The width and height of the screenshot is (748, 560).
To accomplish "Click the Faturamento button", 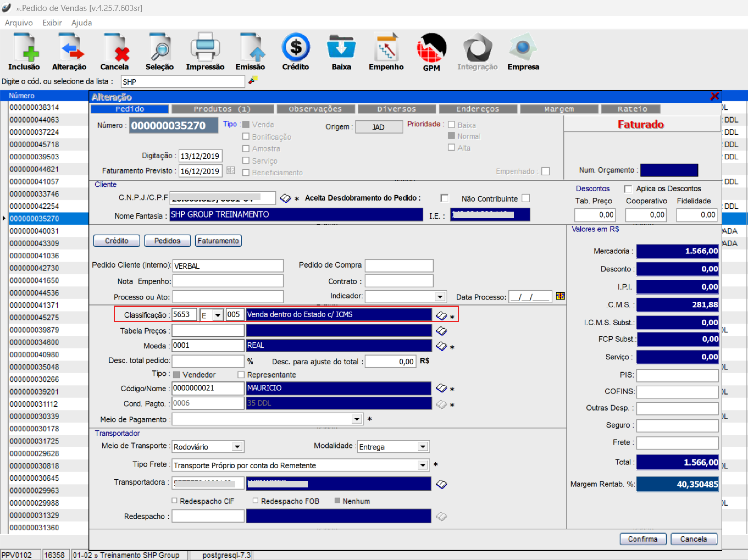I will [218, 241].
